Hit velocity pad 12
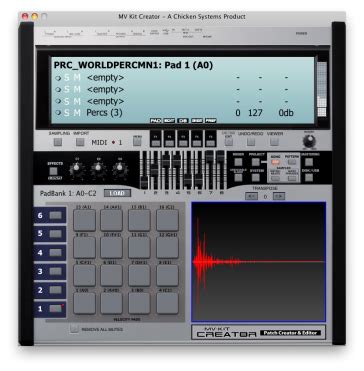This screenshot has width=364, height=371. pyautogui.click(x=167, y=248)
